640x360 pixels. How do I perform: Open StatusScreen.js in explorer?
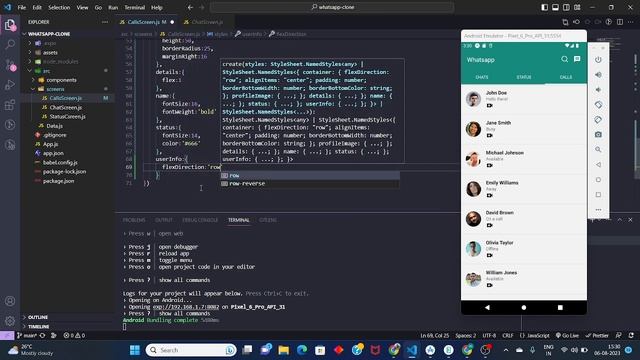(x=67, y=117)
